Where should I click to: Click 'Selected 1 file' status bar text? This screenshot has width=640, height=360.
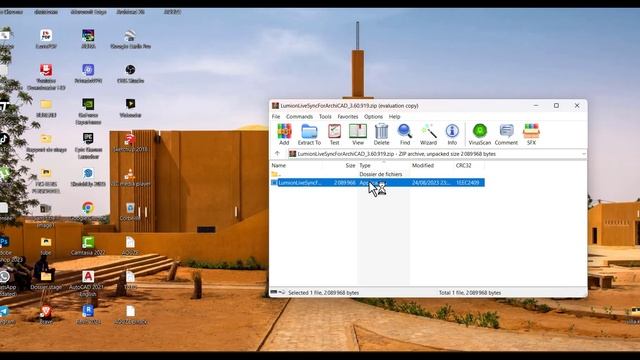pyautogui.click(x=323, y=293)
